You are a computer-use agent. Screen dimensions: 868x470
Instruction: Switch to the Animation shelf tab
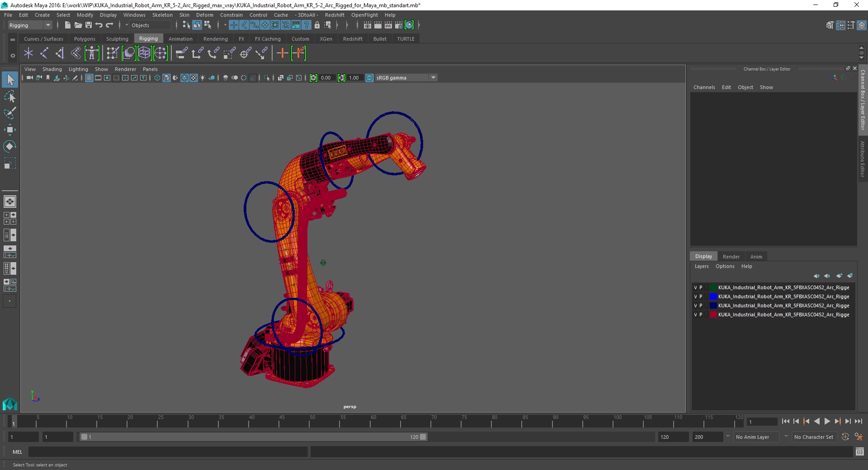tap(180, 39)
